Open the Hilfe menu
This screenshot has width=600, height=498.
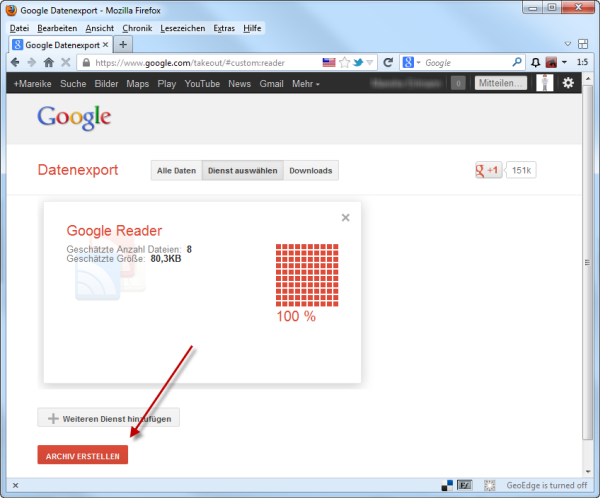252,28
